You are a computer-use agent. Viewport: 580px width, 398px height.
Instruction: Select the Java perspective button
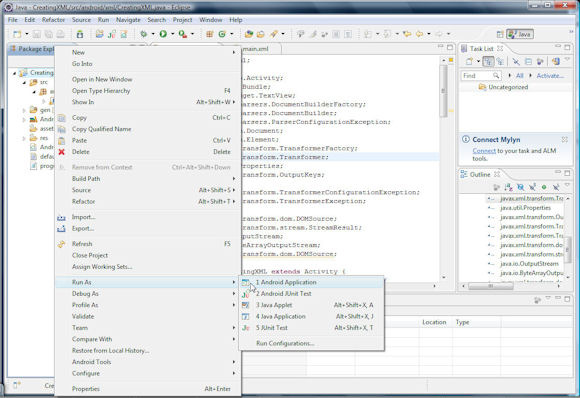coord(520,34)
